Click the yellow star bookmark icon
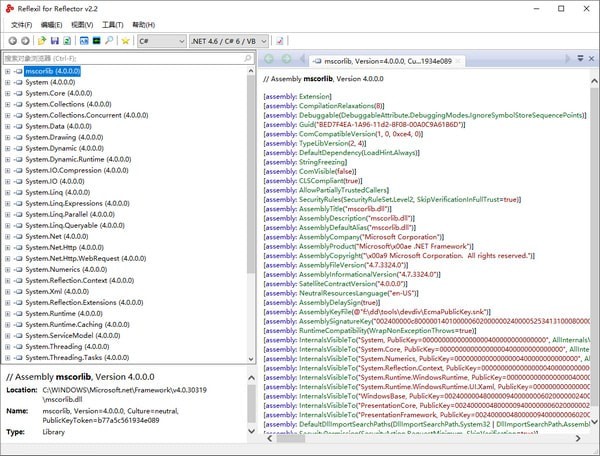 pyautogui.click(x=125, y=41)
